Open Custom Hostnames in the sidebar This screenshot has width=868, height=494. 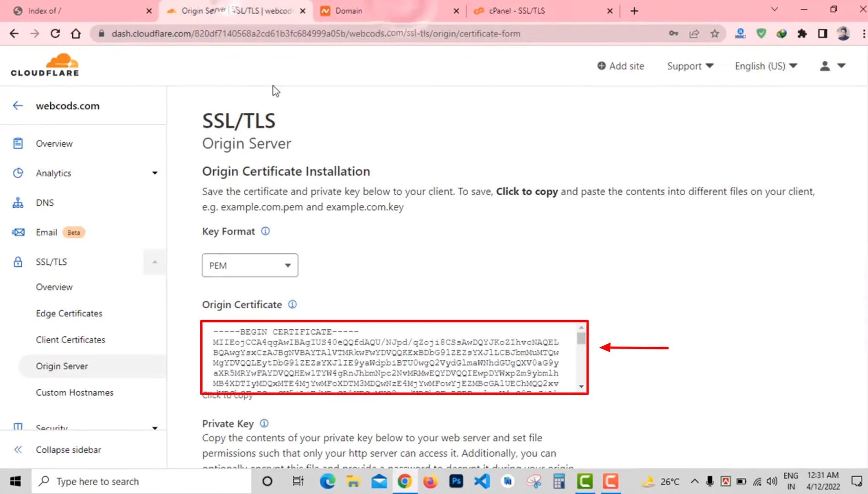(75, 392)
